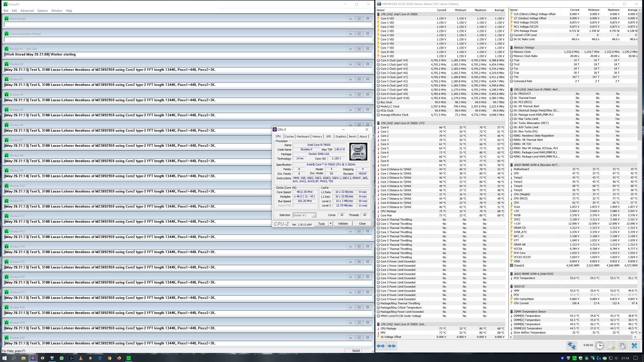Click network tray icon
Image resolution: width=644 pixels, height=362 pixels.
[x=610, y=358]
